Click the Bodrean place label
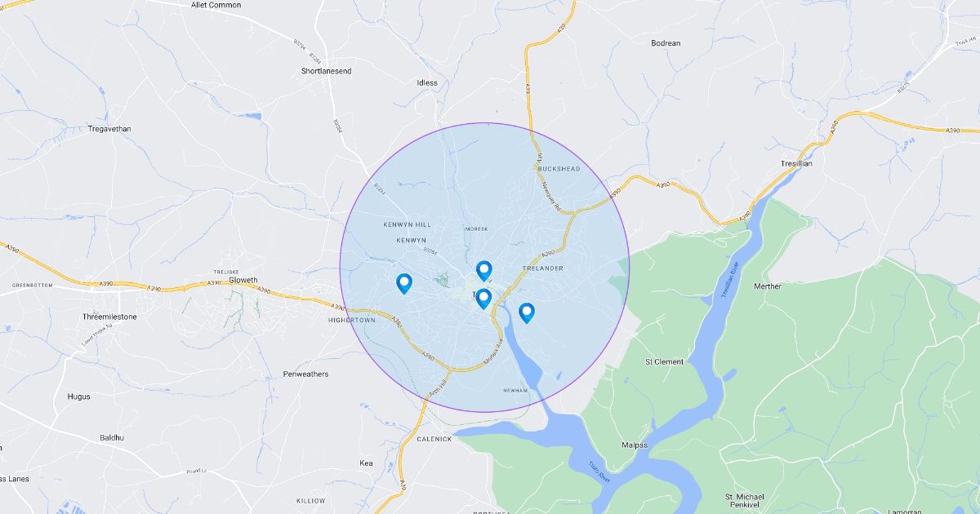The width and height of the screenshot is (980, 514). click(x=666, y=42)
